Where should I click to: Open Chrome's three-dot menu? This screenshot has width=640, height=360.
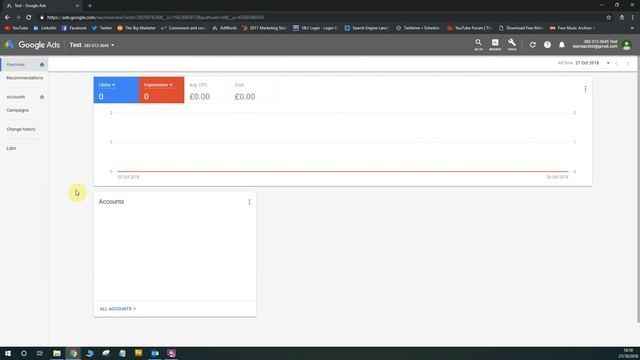633,18
